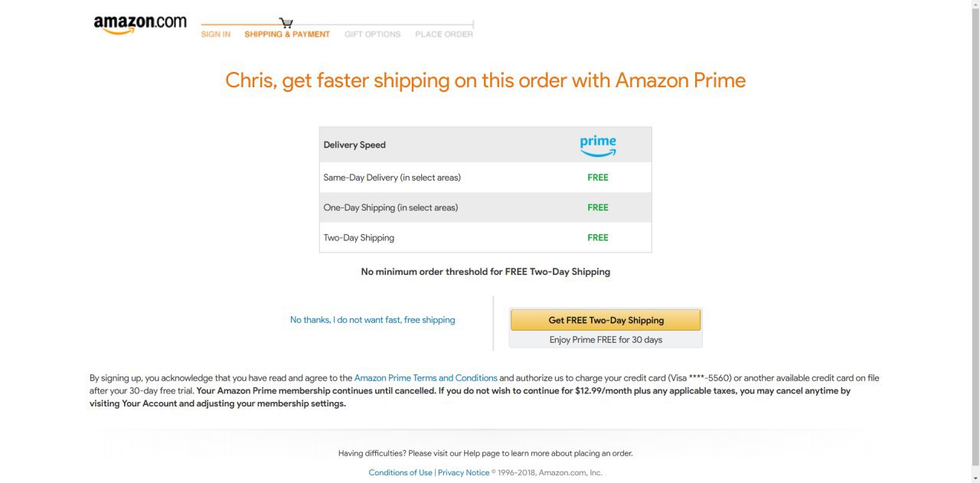This screenshot has height=483, width=980.
Task: Click the orange Amazon Prime offer heading
Action: point(485,80)
